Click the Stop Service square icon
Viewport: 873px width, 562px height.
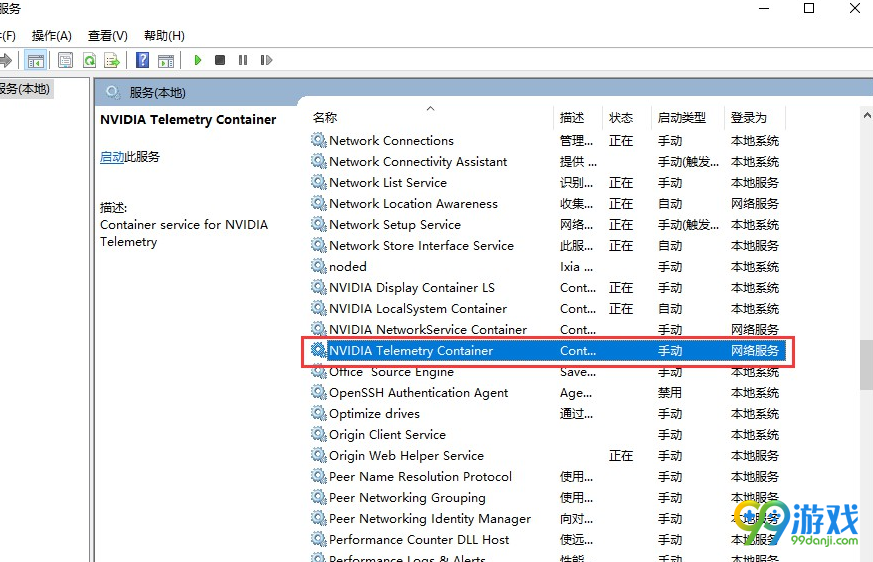point(220,60)
